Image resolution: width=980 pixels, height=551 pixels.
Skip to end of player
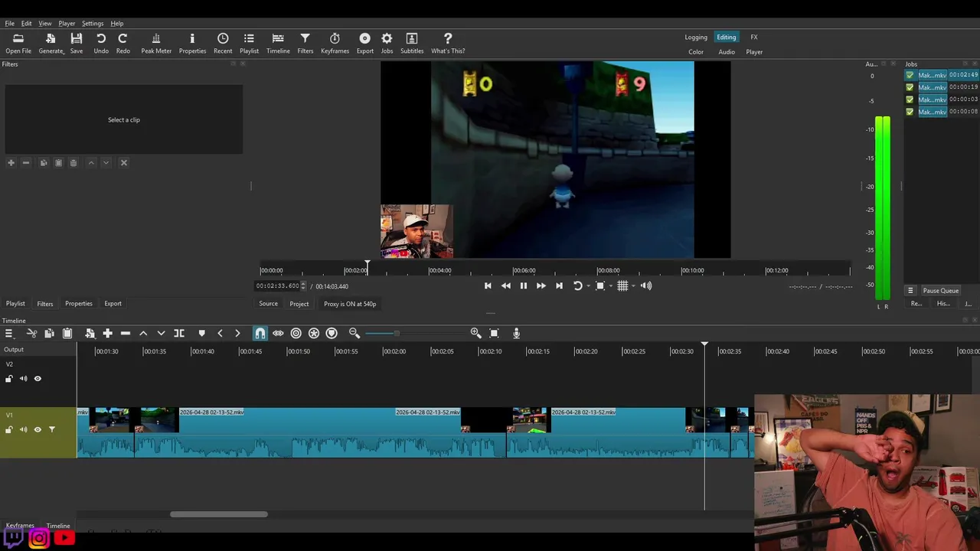point(559,285)
